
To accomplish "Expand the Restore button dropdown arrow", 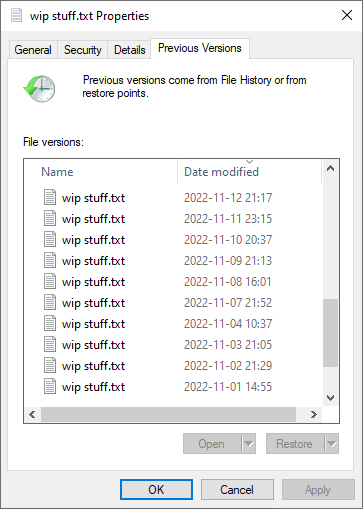I will [x=332, y=444].
